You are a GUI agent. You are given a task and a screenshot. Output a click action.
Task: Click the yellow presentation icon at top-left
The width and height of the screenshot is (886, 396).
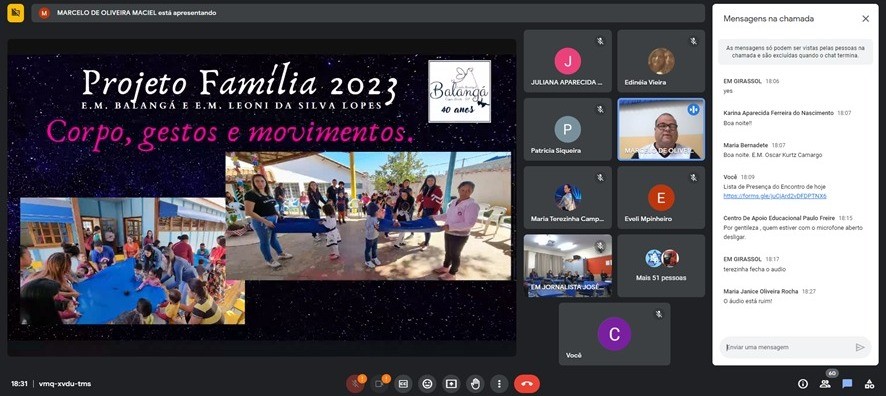click(15, 13)
